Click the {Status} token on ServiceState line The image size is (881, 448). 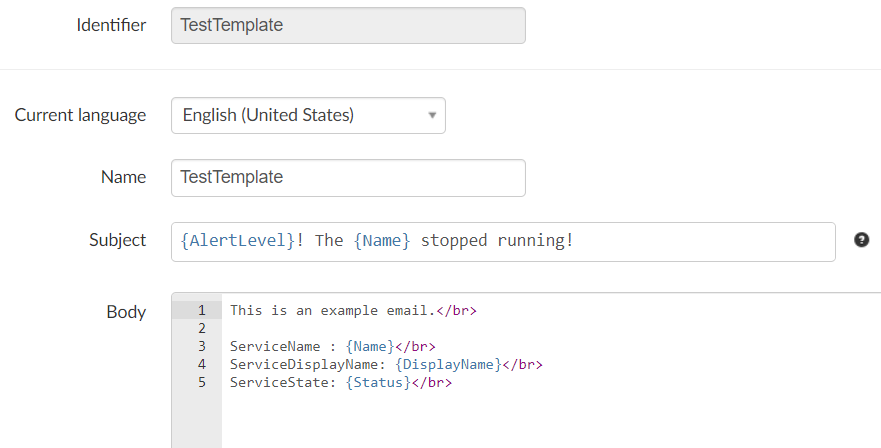point(378,382)
